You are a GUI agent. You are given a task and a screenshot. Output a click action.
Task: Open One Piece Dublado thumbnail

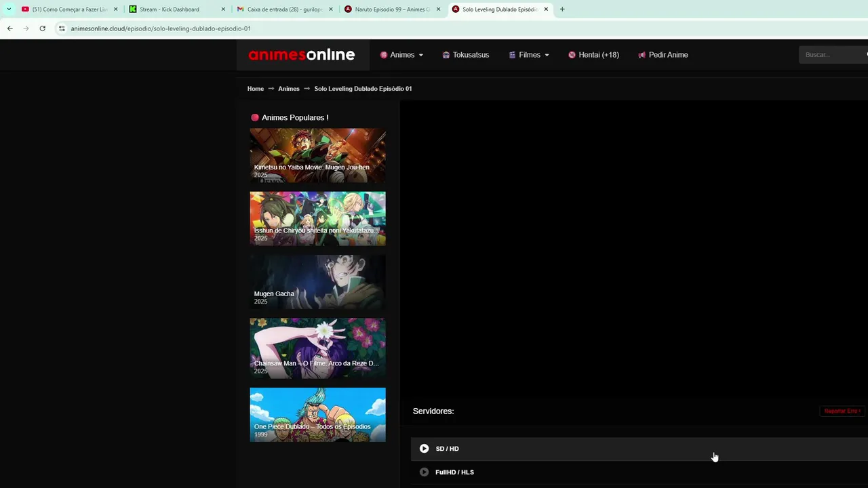point(317,415)
